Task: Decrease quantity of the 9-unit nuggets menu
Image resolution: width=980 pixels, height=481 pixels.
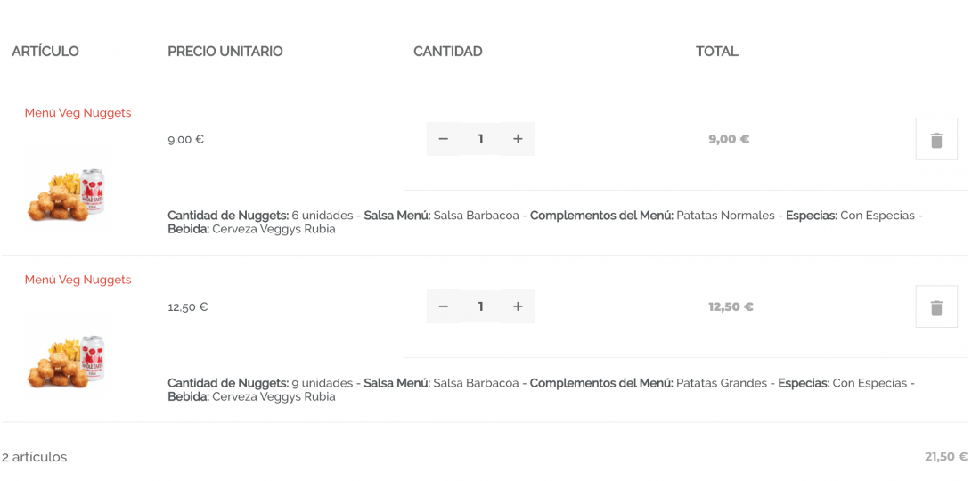Action: pyautogui.click(x=444, y=306)
